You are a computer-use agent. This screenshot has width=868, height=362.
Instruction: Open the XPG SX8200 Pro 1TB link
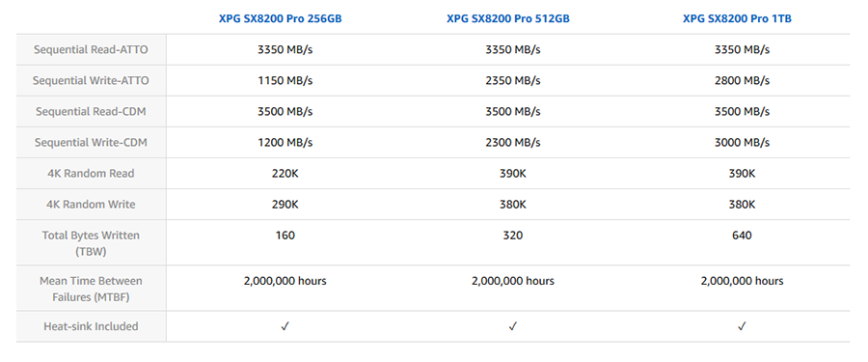tap(738, 19)
